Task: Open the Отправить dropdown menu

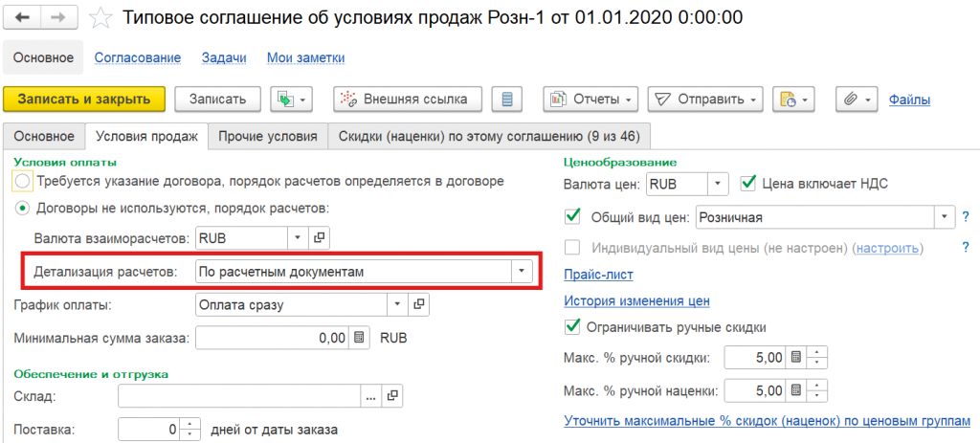Action: pos(706,100)
